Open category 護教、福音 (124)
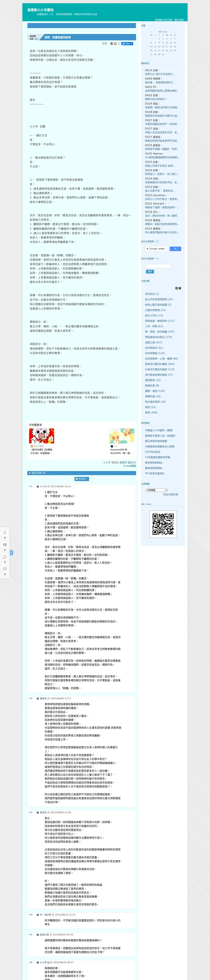 click(155, 391)
